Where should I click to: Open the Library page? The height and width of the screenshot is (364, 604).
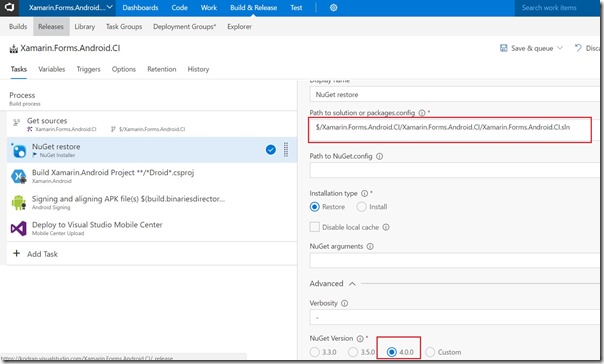click(x=85, y=27)
